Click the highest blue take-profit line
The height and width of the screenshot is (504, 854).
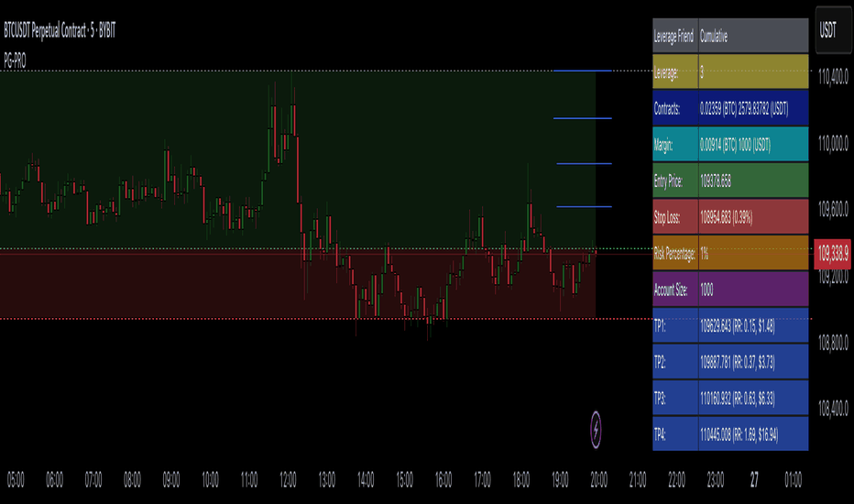[582, 71]
